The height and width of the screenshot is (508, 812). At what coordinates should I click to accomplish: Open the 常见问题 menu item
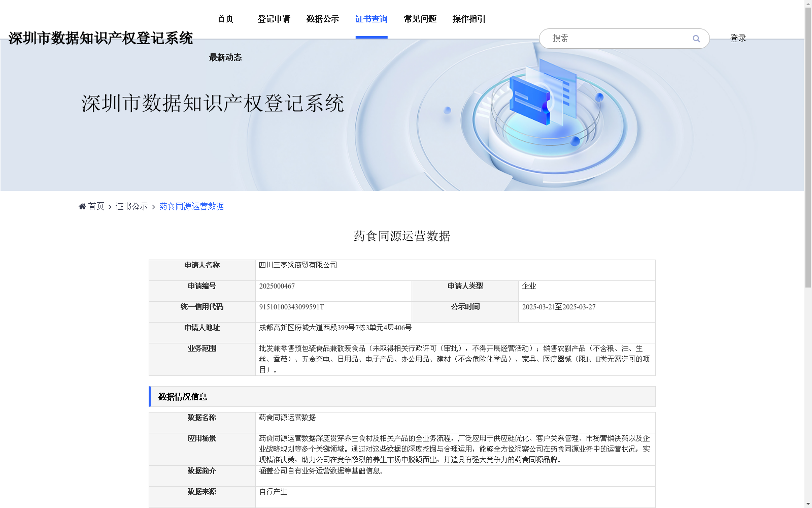pos(420,19)
